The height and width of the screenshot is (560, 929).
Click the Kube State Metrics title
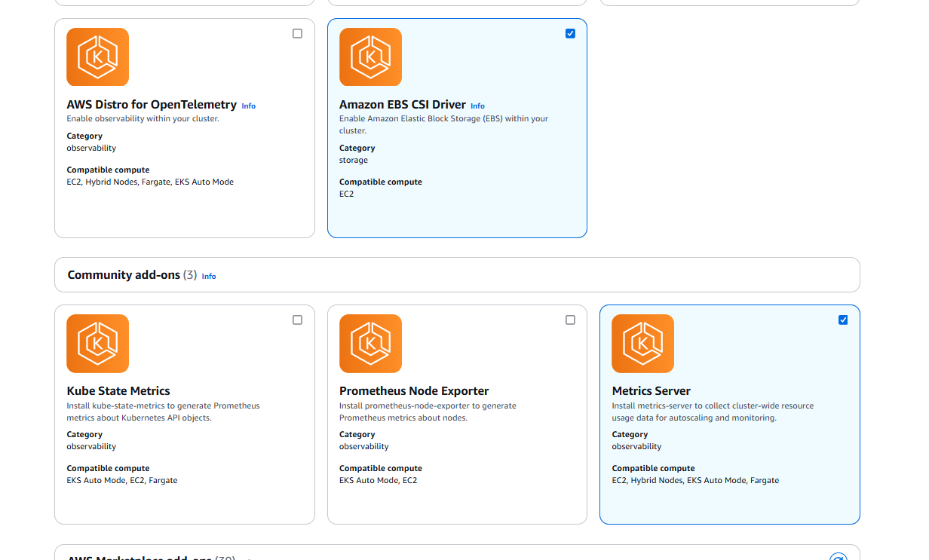click(118, 391)
